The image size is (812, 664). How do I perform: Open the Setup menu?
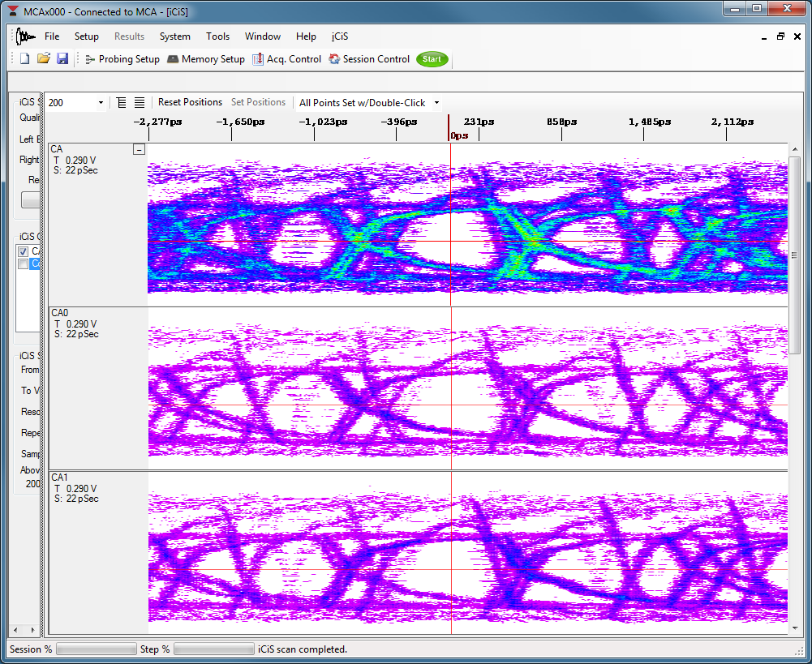click(87, 36)
